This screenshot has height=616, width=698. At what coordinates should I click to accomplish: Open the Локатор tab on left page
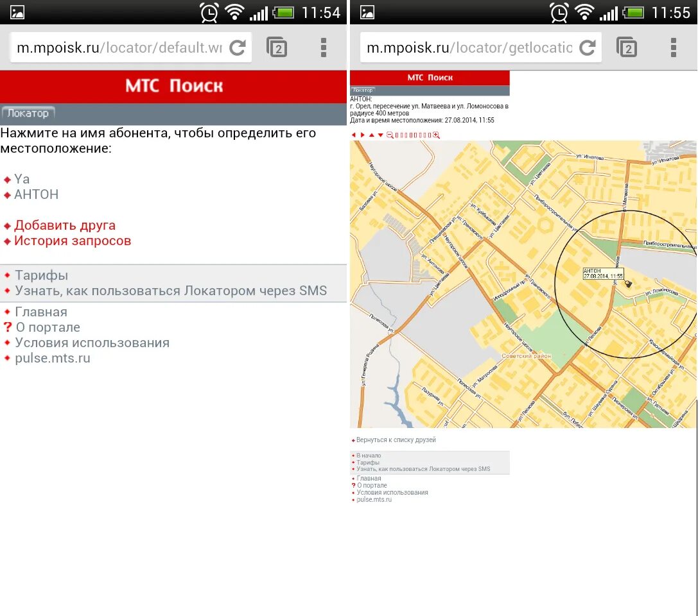(x=28, y=114)
